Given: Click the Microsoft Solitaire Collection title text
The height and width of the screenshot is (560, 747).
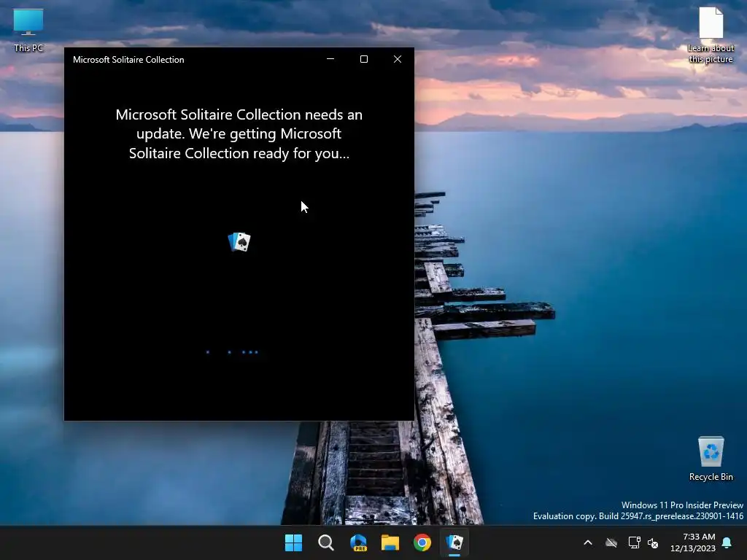Looking at the screenshot, I should (x=128, y=60).
